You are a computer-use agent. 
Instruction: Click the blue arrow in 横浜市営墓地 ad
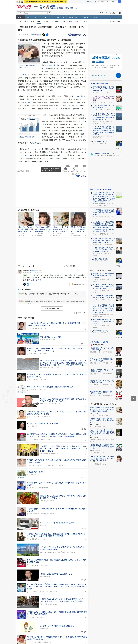click(118, 75)
